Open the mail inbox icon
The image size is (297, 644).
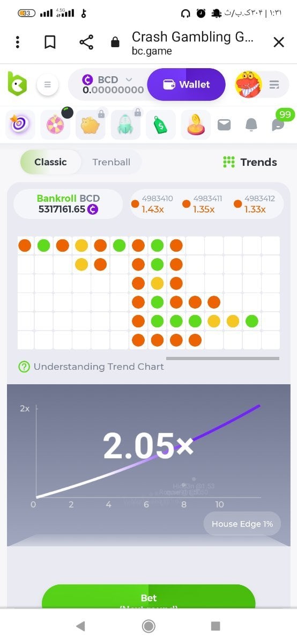tap(224, 125)
